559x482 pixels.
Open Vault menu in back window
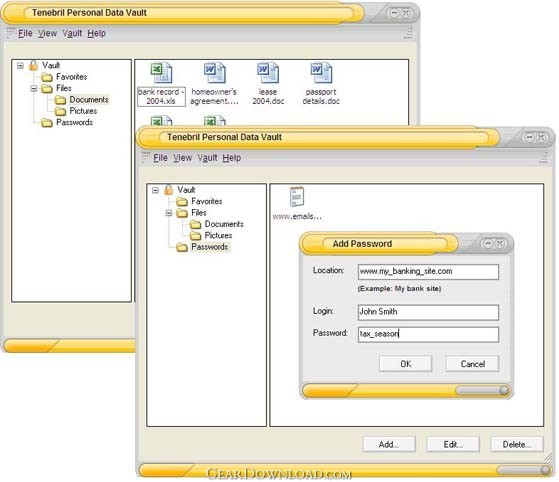[72, 33]
